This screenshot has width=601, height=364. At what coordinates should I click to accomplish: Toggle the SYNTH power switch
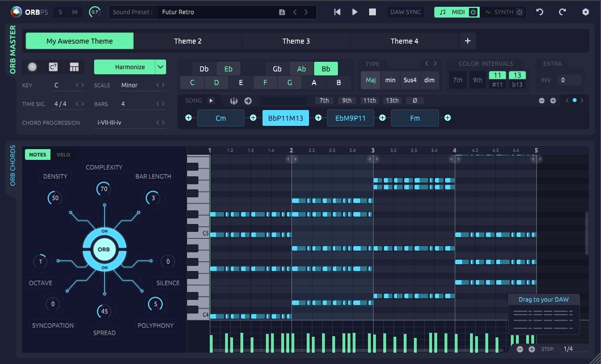(x=519, y=12)
